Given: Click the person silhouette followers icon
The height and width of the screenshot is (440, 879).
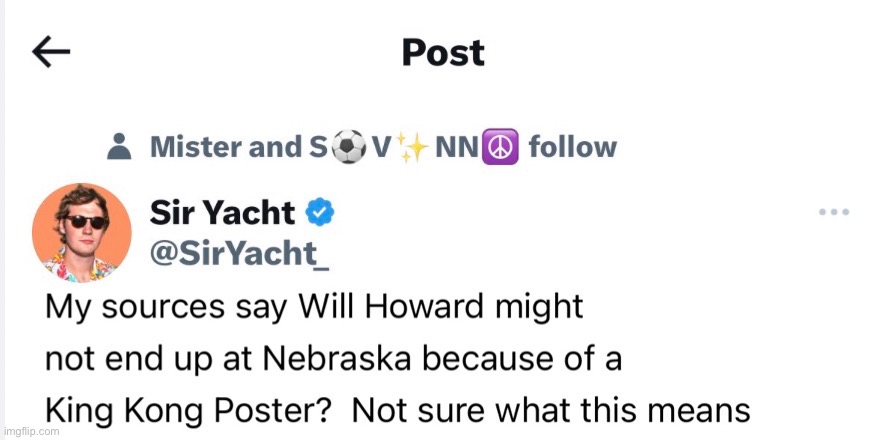Looking at the screenshot, I should point(119,148).
